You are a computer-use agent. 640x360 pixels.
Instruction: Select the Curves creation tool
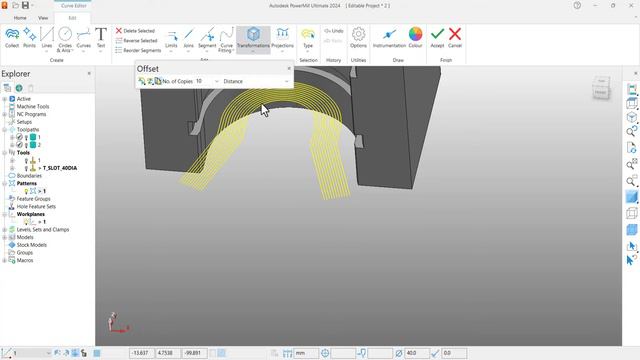83,39
